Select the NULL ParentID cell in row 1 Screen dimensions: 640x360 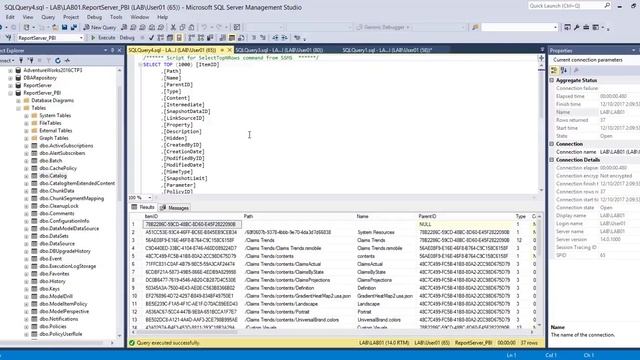(x=465, y=224)
